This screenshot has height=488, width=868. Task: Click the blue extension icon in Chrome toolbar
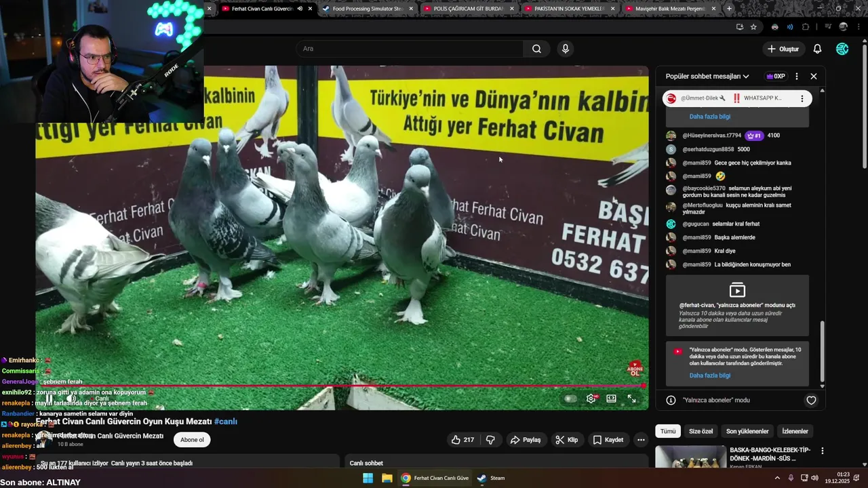point(790,27)
